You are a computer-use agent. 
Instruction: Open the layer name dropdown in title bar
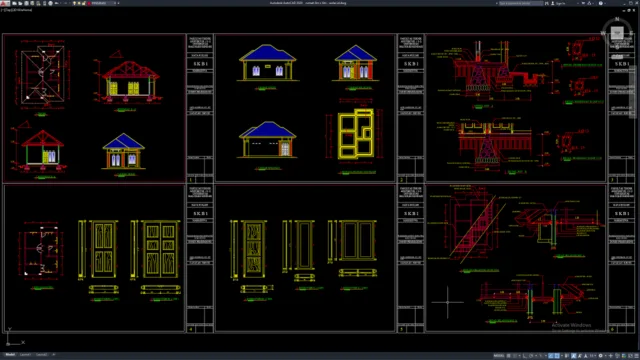coord(103,3)
